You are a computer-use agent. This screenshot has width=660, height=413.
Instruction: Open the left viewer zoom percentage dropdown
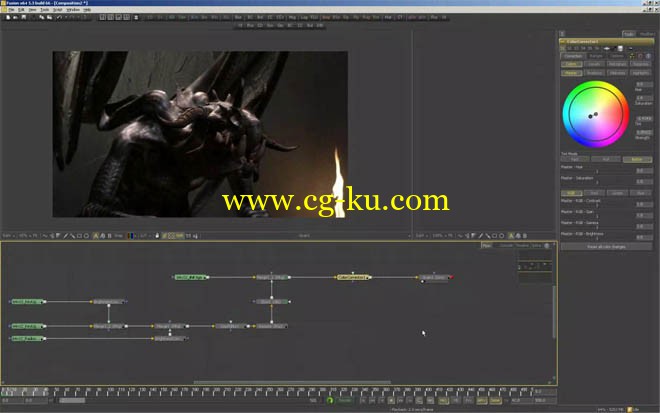(x=28, y=236)
